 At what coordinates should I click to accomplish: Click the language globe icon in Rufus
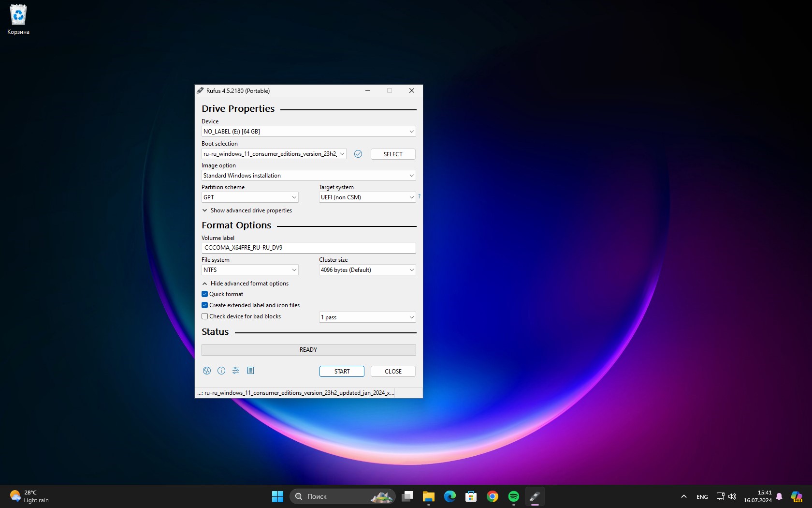[x=207, y=371]
